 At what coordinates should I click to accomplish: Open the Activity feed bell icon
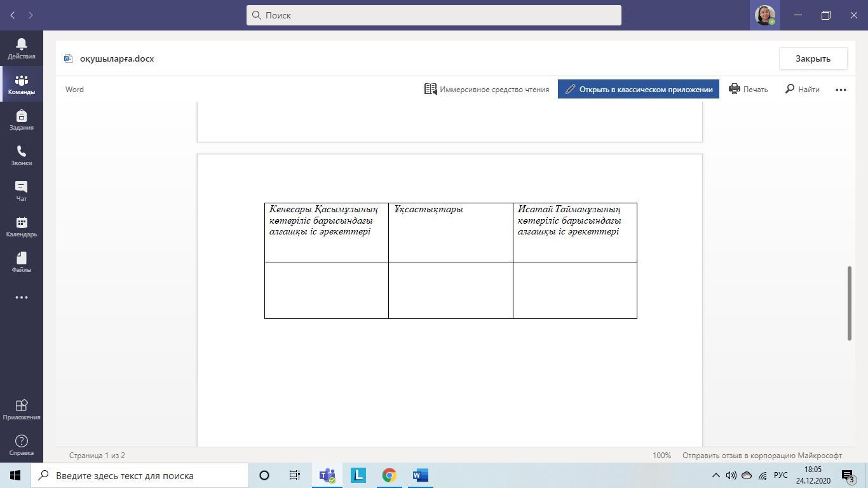(x=21, y=48)
